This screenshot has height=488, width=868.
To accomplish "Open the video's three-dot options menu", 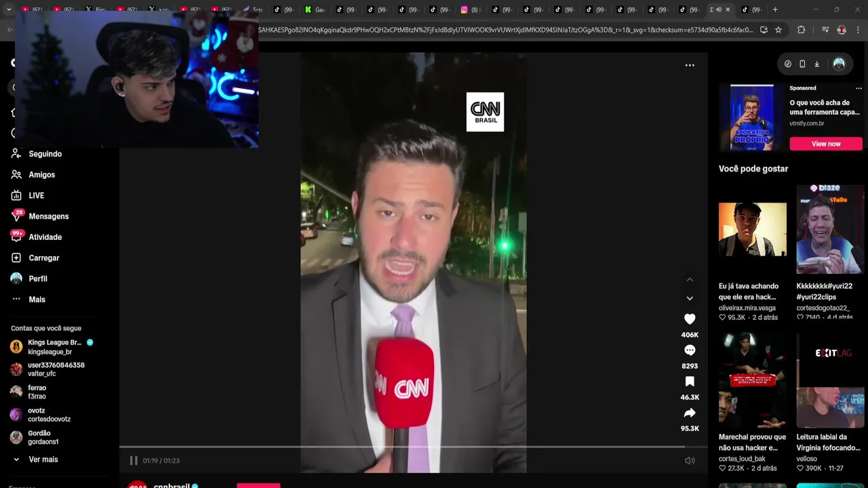I will pyautogui.click(x=690, y=65).
